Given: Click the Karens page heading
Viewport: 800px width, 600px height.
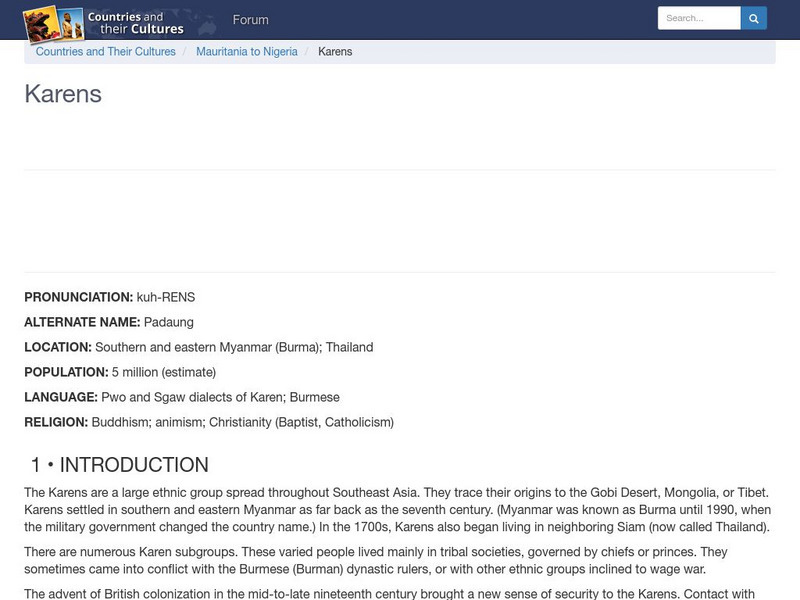Looking at the screenshot, I should (63, 94).
